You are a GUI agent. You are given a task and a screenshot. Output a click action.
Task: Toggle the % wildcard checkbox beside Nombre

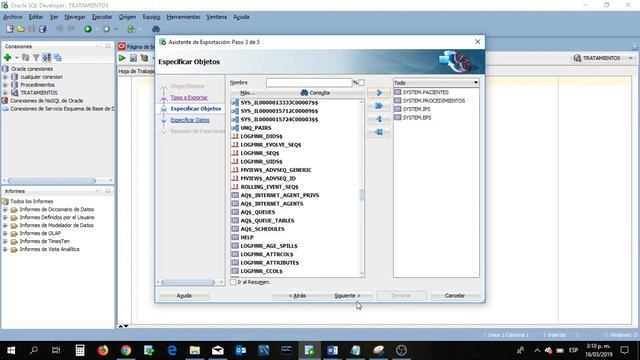click(361, 82)
